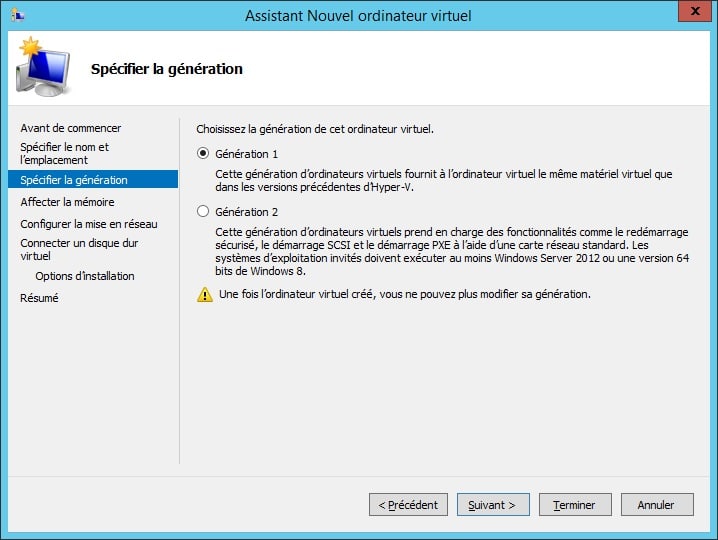Image resolution: width=718 pixels, height=540 pixels.
Task: Click the generation cannot be modified warning text
Action: point(405,294)
